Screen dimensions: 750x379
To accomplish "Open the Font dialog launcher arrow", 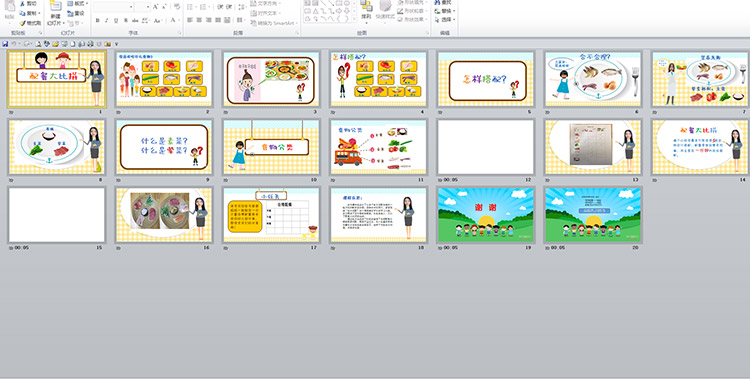I will point(180,33).
